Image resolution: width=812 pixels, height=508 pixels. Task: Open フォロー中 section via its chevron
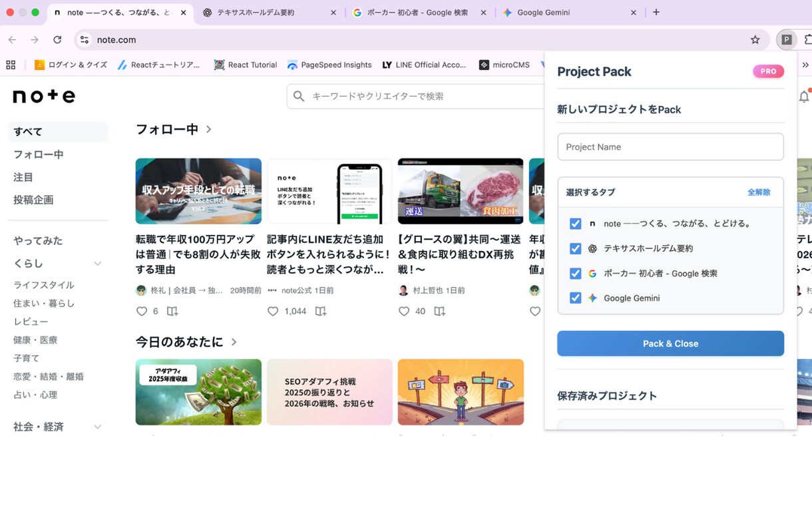tap(208, 129)
